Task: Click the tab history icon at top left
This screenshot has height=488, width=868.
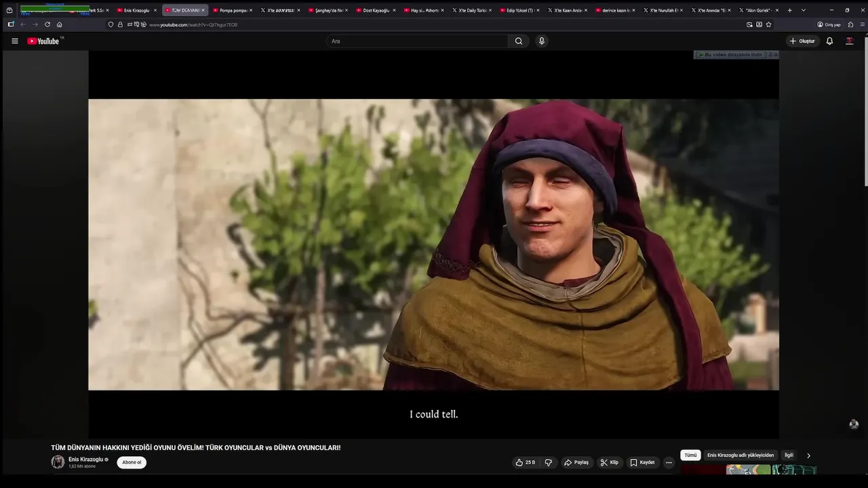Action: click(x=9, y=10)
